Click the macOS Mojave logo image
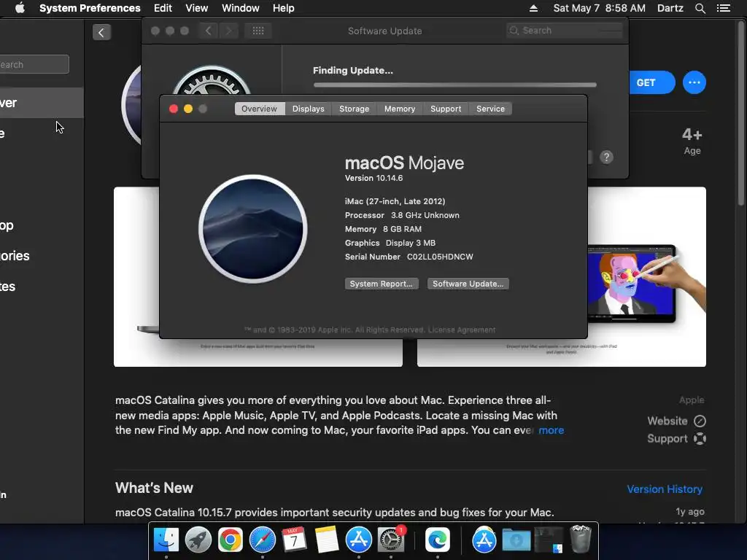This screenshot has width=747, height=560. point(253,229)
